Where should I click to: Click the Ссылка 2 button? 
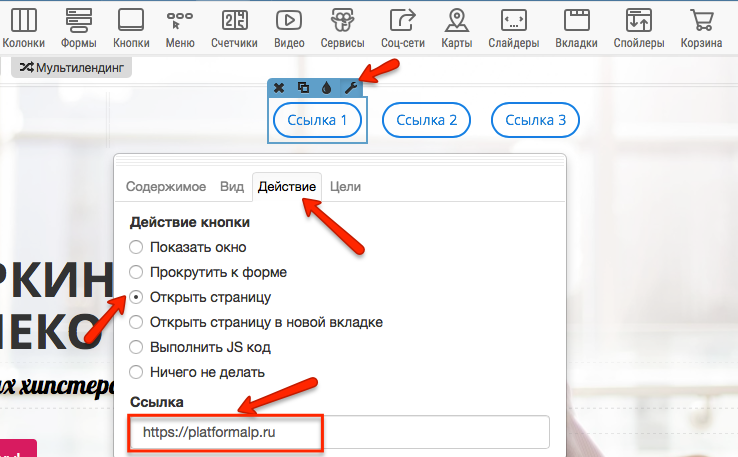pyautogui.click(x=426, y=120)
